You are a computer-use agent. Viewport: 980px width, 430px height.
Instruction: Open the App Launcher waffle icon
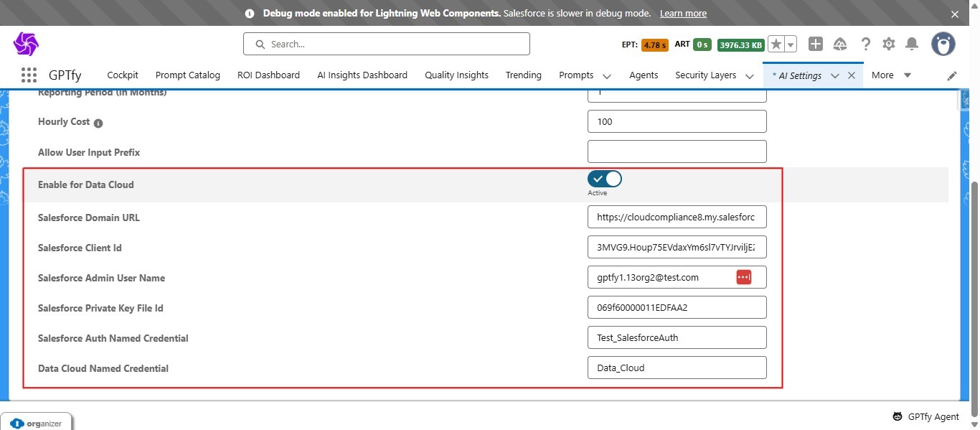point(28,75)
